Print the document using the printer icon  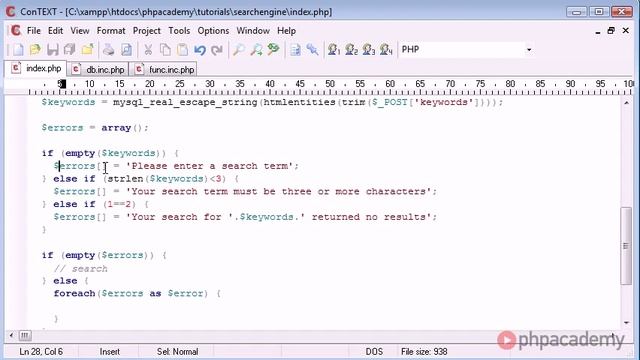pos(109,50)
